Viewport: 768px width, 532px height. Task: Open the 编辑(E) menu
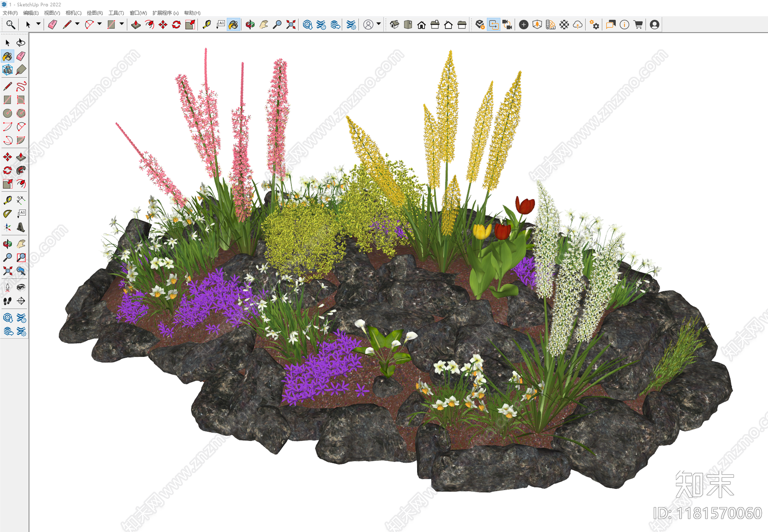tap(31, 13)
